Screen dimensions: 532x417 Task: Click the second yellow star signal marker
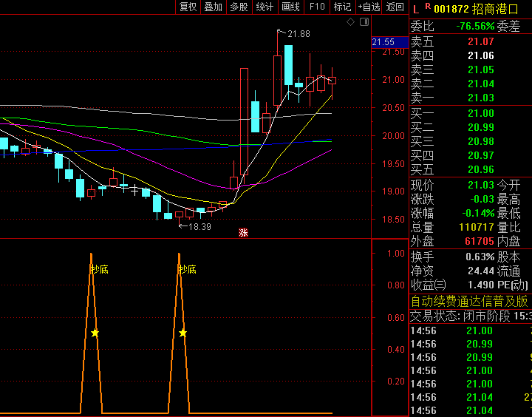click(x=183, y=333)
